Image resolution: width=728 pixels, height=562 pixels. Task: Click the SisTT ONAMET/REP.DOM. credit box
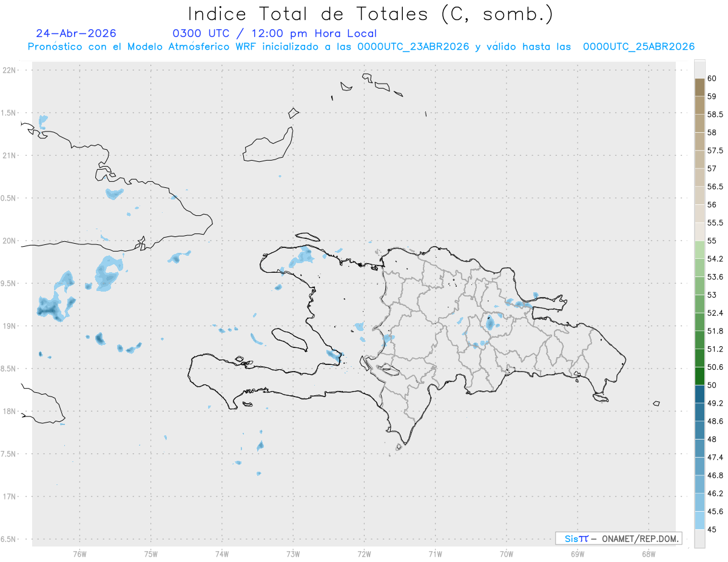pyautogui.click(x=618, y=538)
